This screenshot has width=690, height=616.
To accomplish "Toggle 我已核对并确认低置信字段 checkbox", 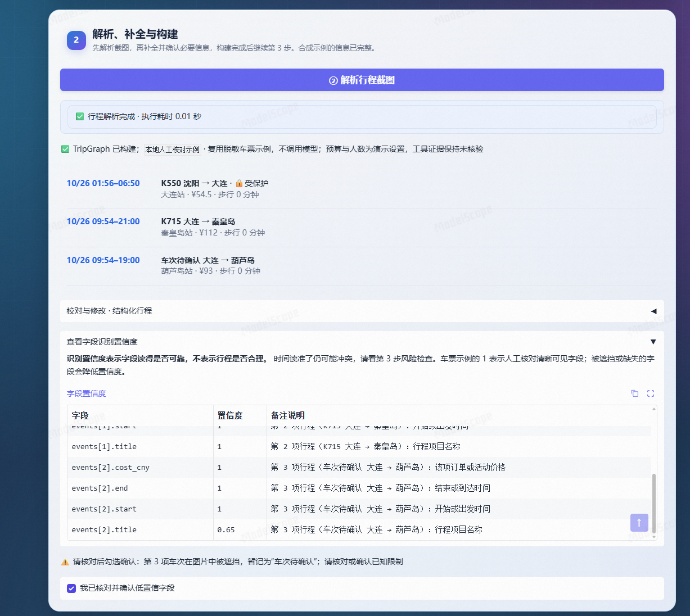I will [71, 588].
